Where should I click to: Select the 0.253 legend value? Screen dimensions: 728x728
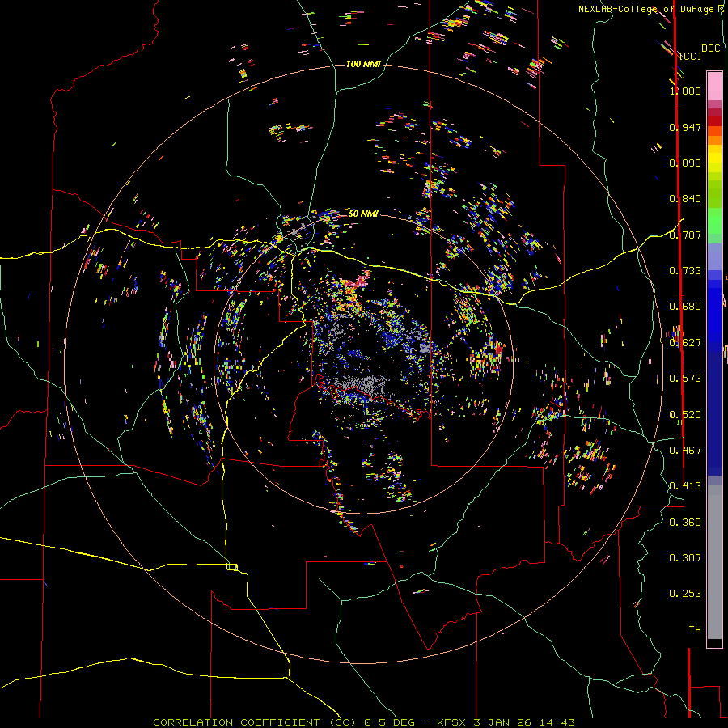[x=685, y=594]
